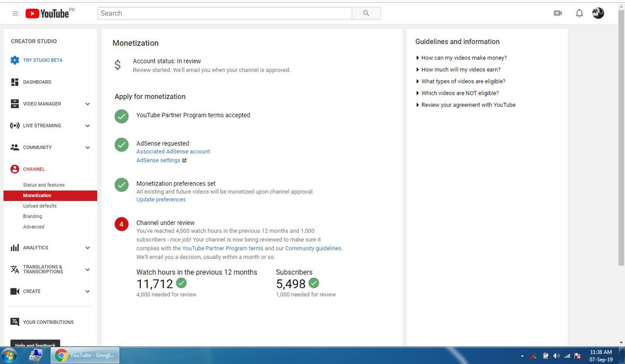Switch to Chrome YouTube taskbar window
The width and height of the screenshot is (625, 364).
coord(86,356)
